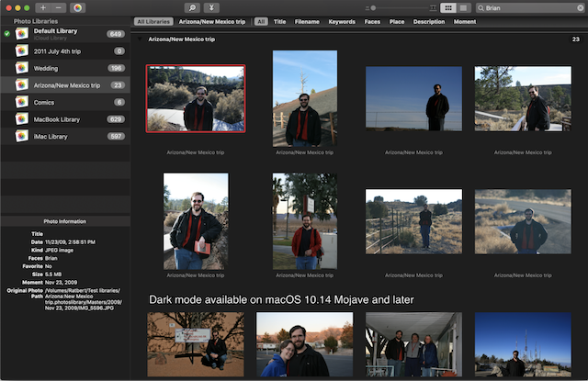Click the remove library minus button
Screen dimensions: 588x381
[x=58, y=7]
